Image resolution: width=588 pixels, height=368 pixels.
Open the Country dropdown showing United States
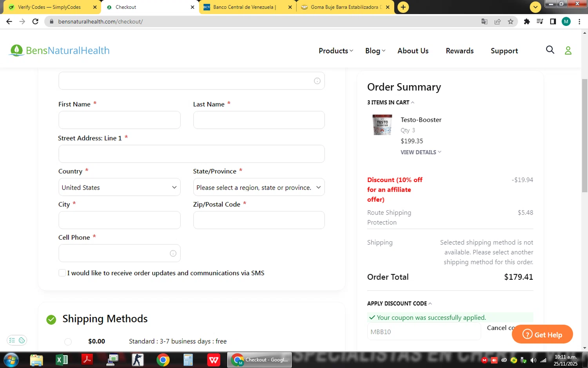pyautogui.click(x=120, y=187)
